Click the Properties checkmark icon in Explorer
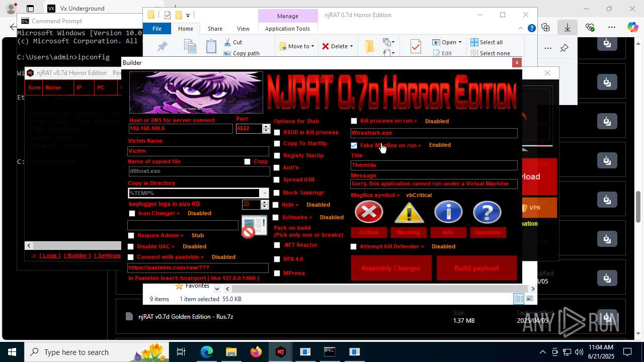Screen dimensions: 644x362 point(416,47)
